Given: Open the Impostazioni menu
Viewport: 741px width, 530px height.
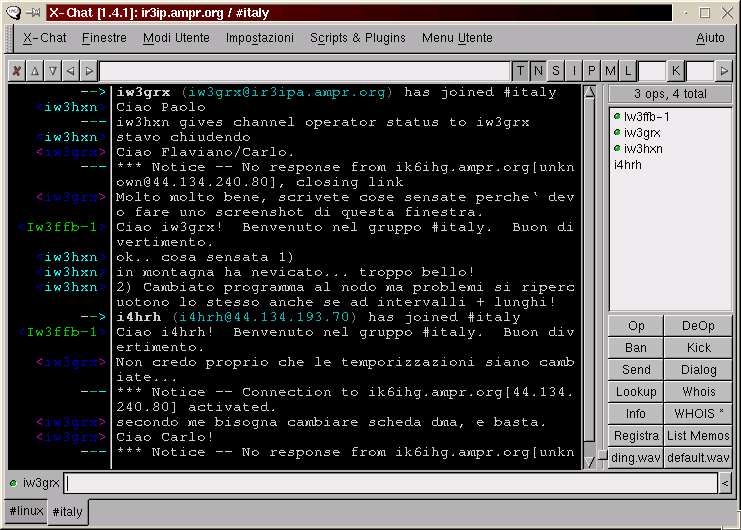Looking at the screenshot, I should (259, 38).
